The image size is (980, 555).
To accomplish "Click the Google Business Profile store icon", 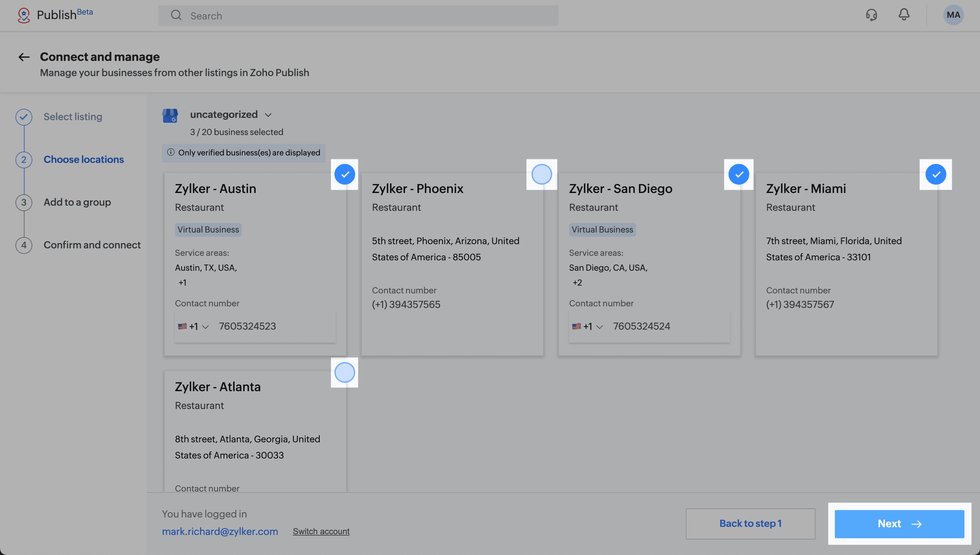I will pos(170,115).
